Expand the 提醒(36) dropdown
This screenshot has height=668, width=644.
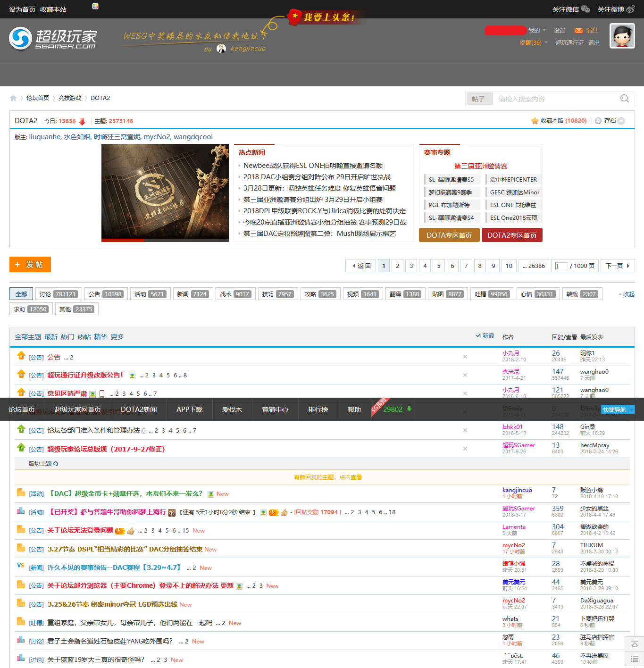pos(534,43)
